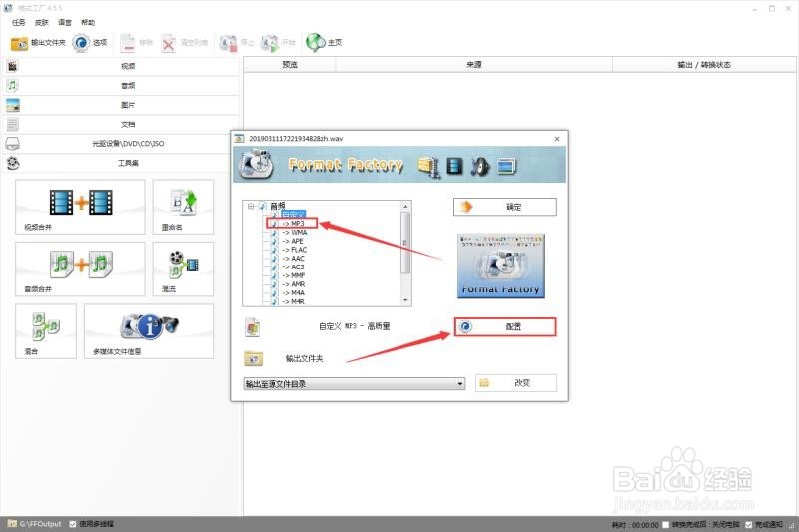Select -> AC3 format in tree
Viewport: 799px width, 532px height.
293,266
